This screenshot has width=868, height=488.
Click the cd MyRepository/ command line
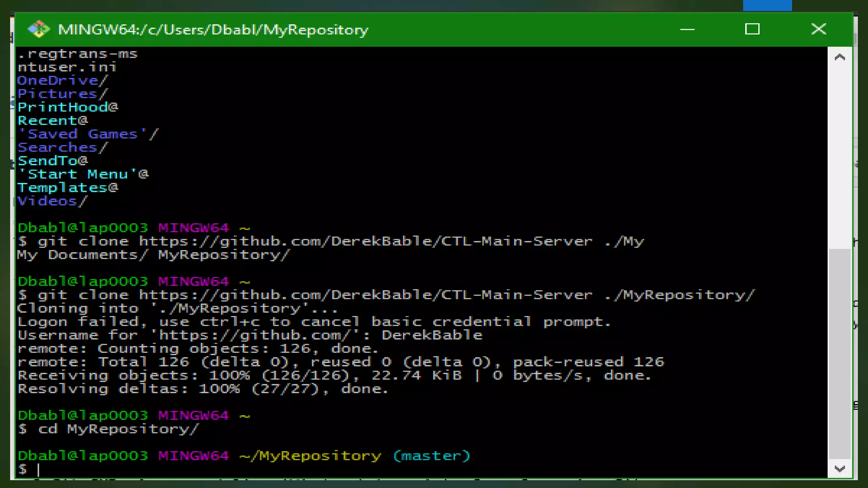pyautogui.click(x=118, y=429)
